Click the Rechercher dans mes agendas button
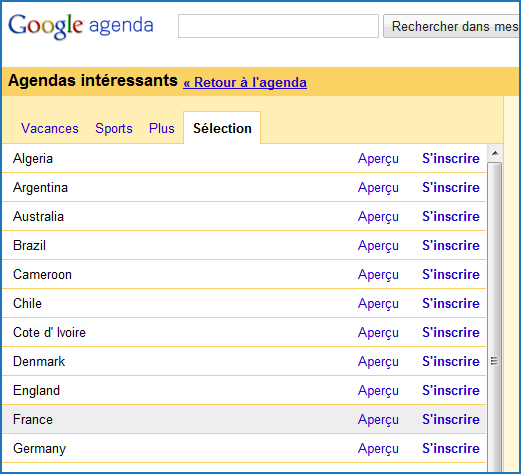 coord(452,26)
